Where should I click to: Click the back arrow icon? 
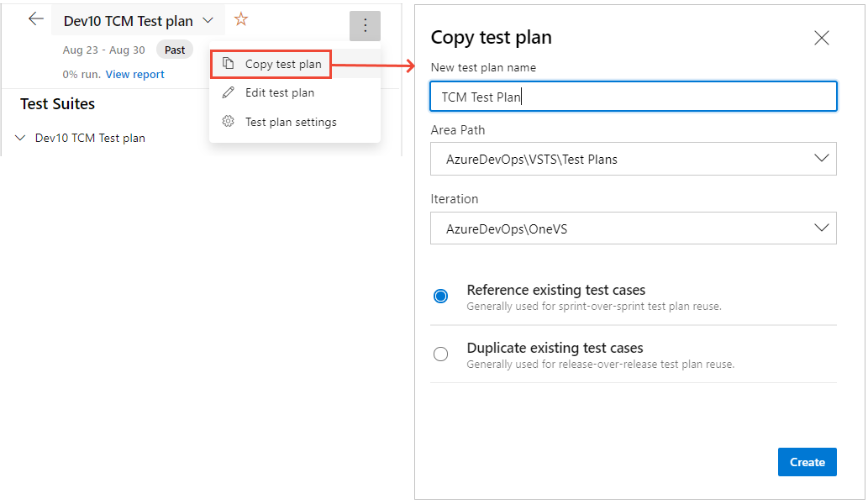[34, 18]
